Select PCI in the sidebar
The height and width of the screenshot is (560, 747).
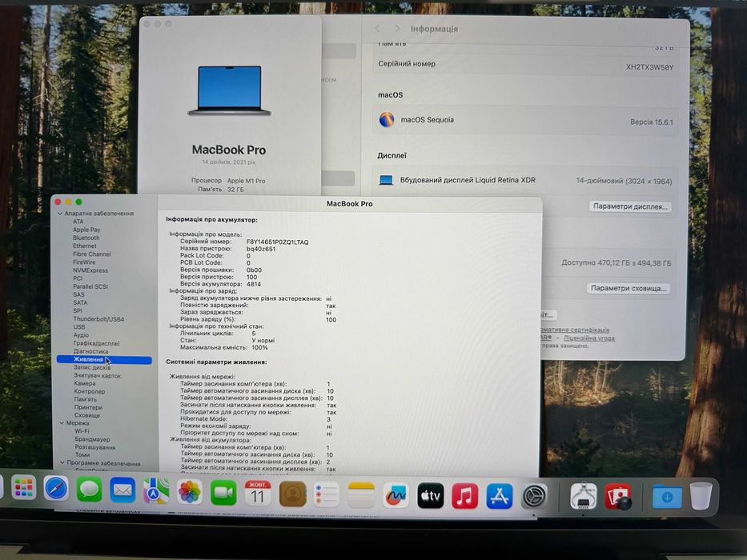point(78,278)
